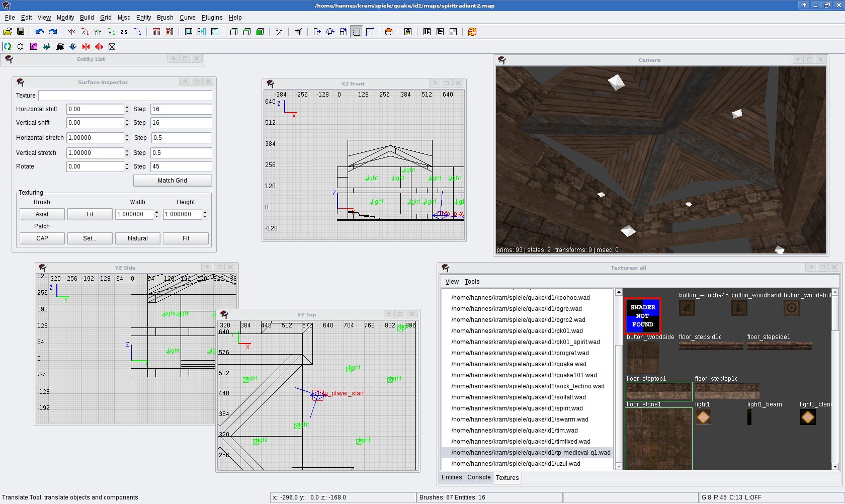This screenshot has width=845, height=504.
Task: Click the red split patches plugin icon
Action: coord(99,46)
